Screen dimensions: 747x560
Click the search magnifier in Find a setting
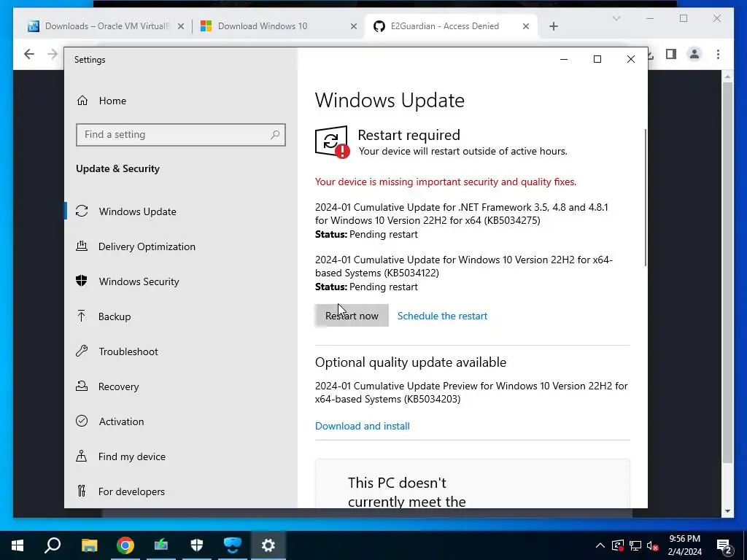[x=275, y=135]
